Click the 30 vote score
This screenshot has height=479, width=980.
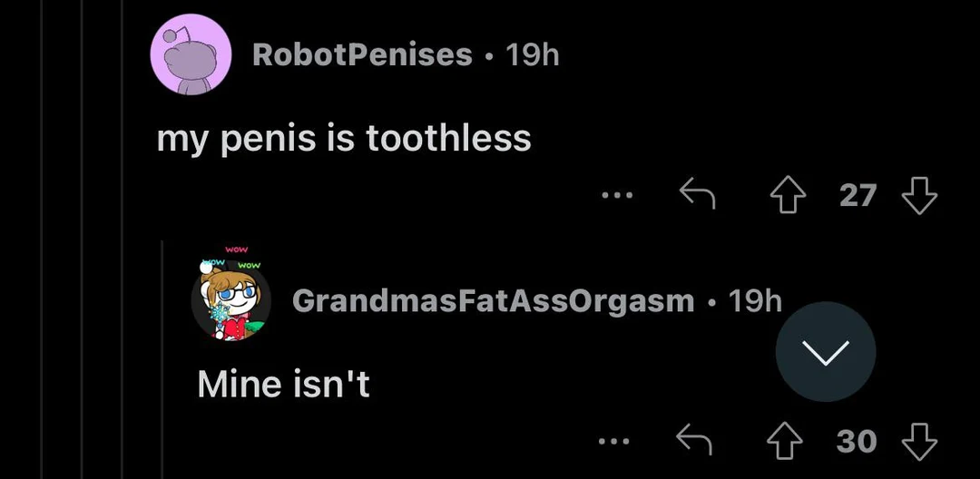pos(857,441)
